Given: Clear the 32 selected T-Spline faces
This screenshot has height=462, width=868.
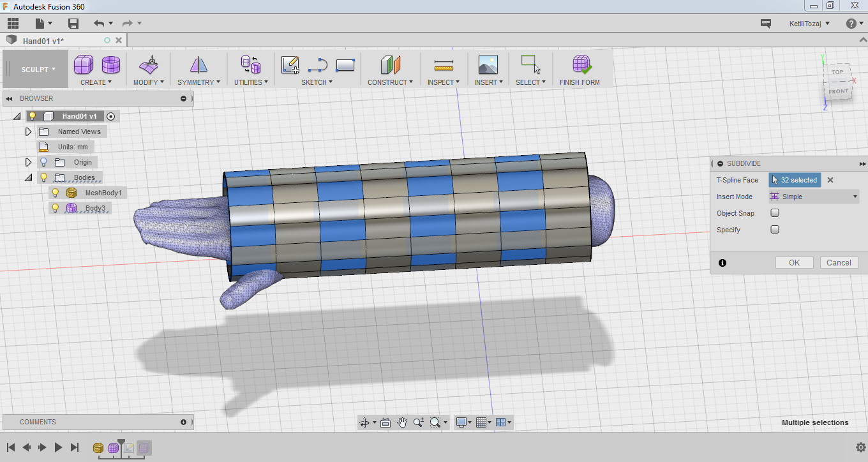Looking at the screenshot, I should pyautogui.click(x=830, y=180).
